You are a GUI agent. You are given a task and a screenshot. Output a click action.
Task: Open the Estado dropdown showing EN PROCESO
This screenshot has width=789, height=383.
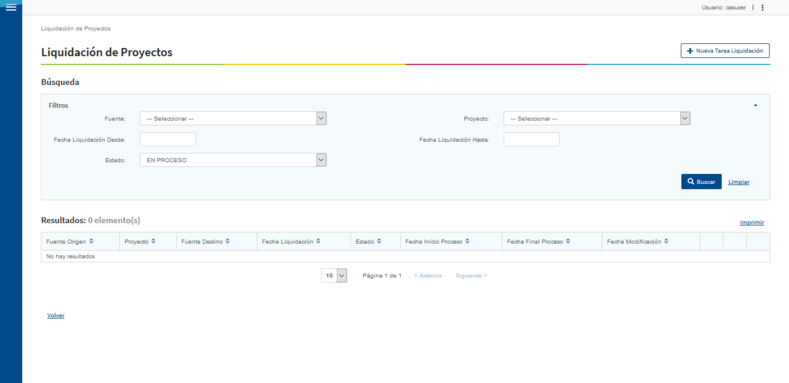click(233, 160)
